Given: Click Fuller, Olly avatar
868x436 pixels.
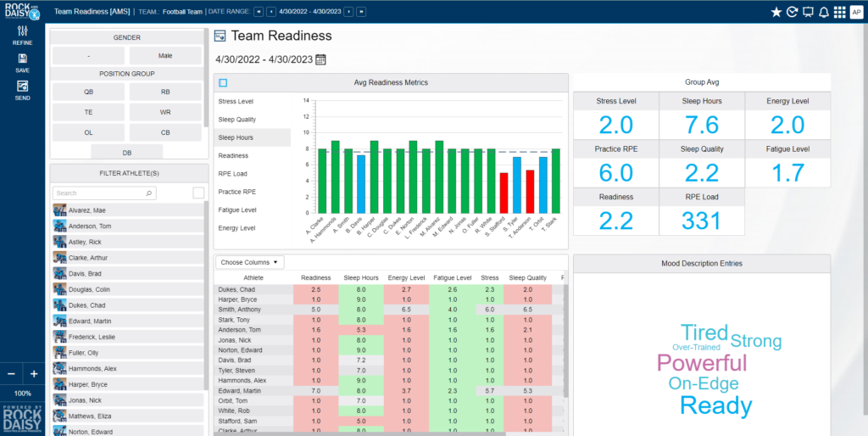Looking at the screenshot, I should click(59, 353).
